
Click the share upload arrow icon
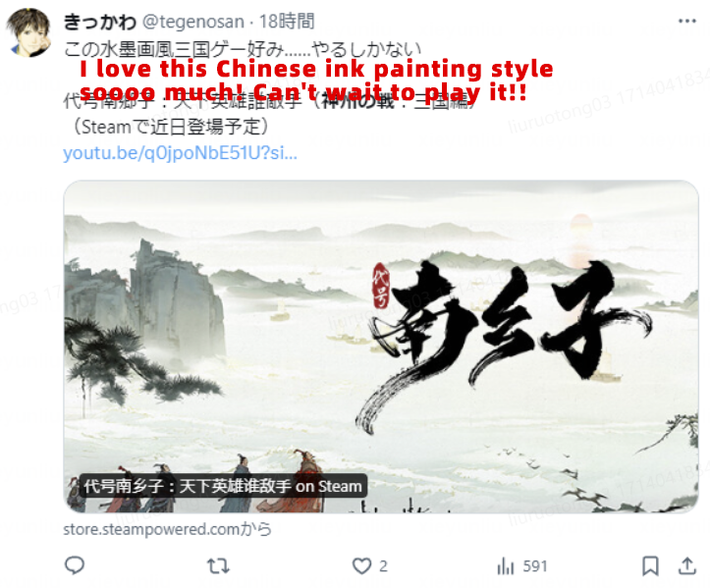[x=687, y=565]
